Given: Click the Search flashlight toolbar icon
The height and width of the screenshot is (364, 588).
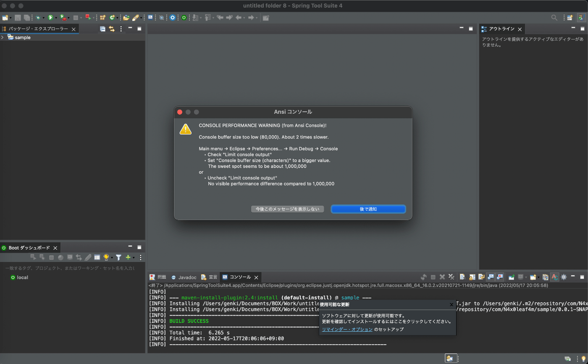Looking at the screenshot, I should 135,18.
